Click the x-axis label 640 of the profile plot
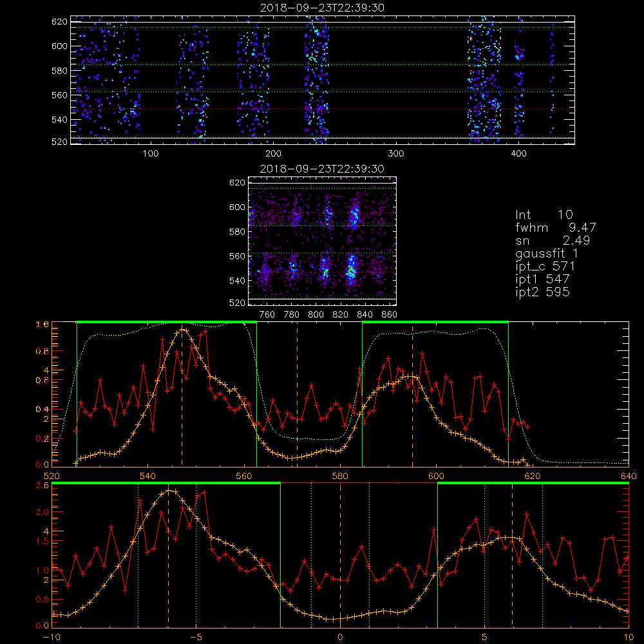Image resolution: width=644 pixels, height=644 pixels. [629, 476]
